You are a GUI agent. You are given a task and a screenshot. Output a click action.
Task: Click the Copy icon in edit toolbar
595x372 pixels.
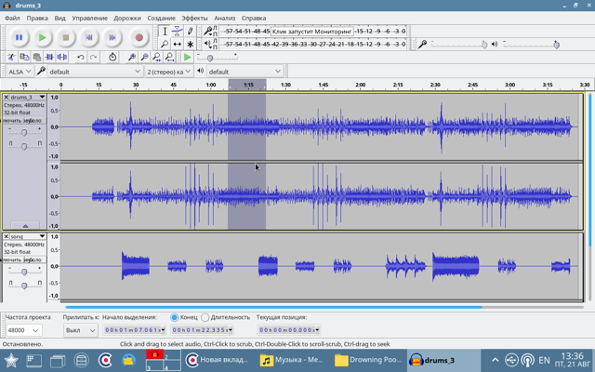tap(24, 57)
